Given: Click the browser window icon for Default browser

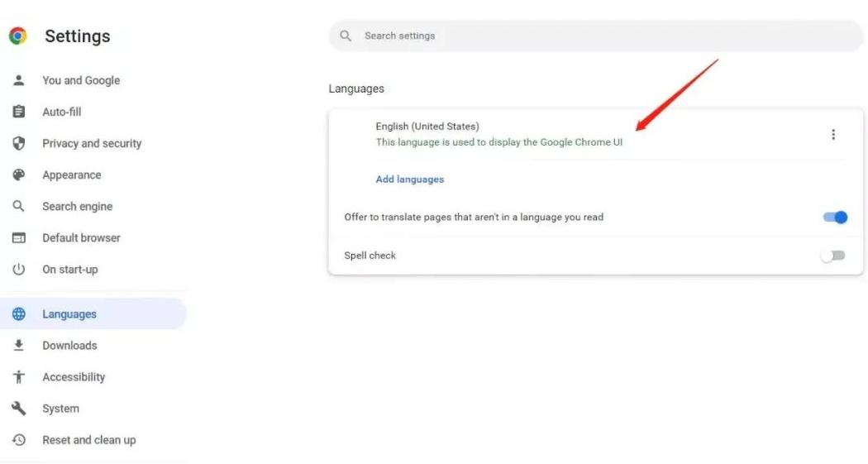Looking at the screenshot, I should 19,237.
